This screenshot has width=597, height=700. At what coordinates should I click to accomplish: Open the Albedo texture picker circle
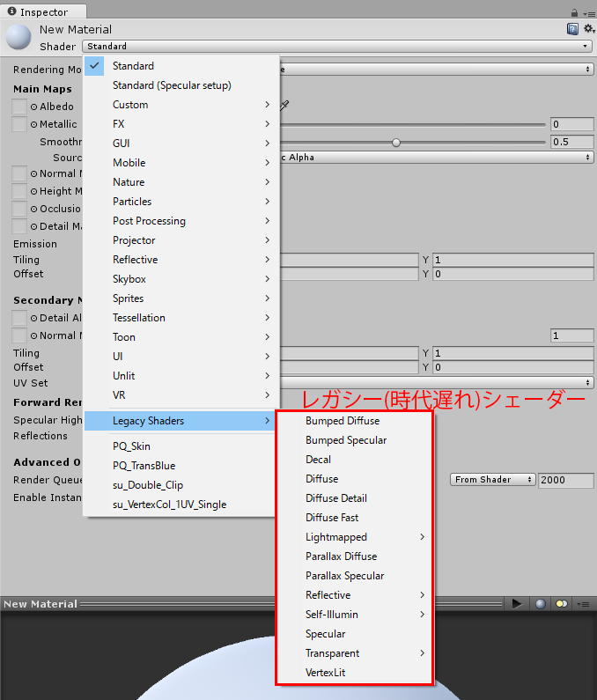[x=34, y=107]
